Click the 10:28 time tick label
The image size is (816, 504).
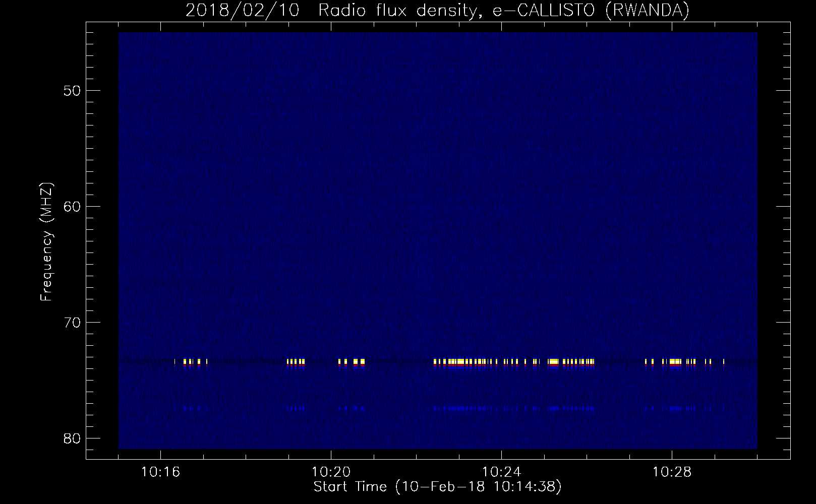point(672,472)
